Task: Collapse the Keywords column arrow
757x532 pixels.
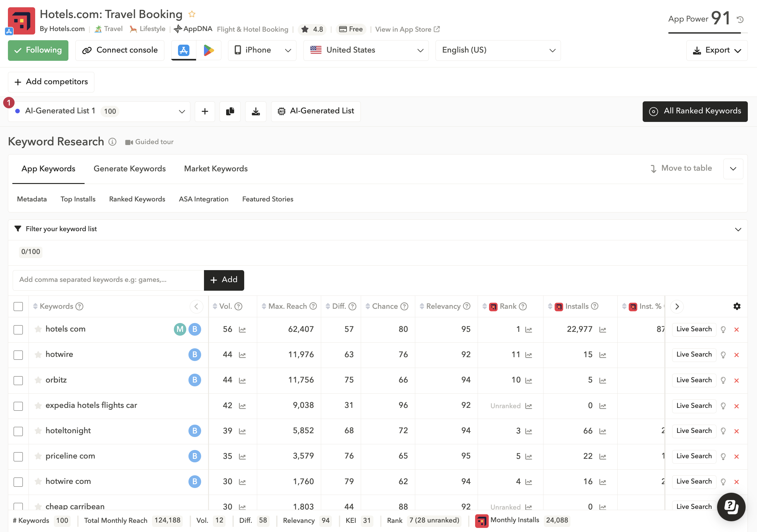Action: [196, 306]
